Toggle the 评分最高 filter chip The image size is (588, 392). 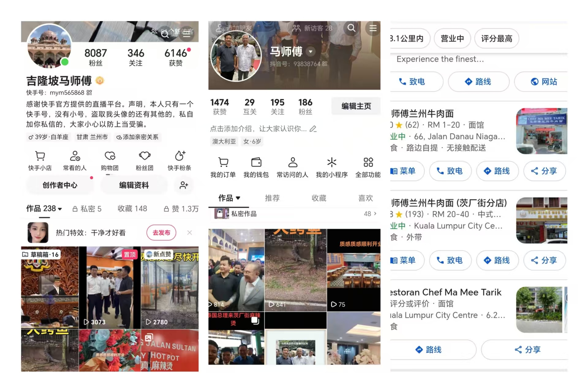[x=496, y=39]
